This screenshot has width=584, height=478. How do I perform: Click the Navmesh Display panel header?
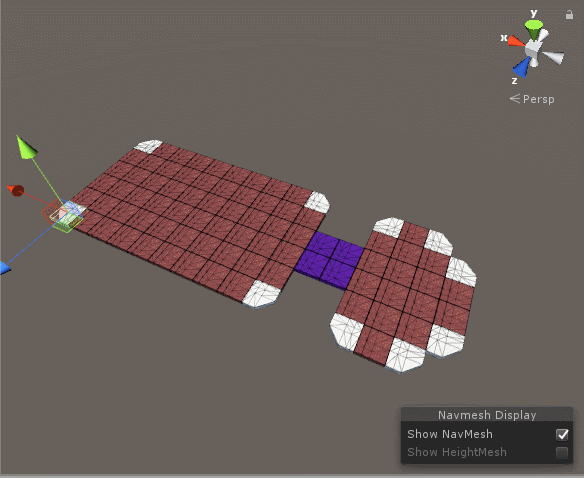pyautogui.click(x=487, y=415)
